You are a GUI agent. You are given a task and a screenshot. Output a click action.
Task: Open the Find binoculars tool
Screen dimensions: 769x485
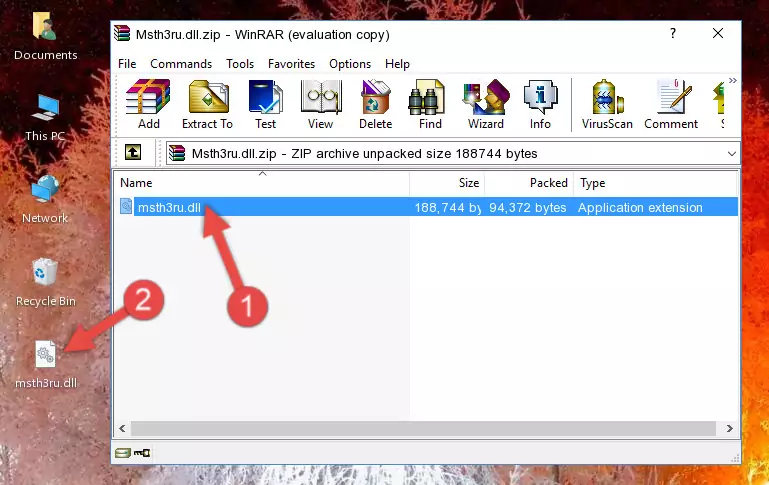[430, 104]
